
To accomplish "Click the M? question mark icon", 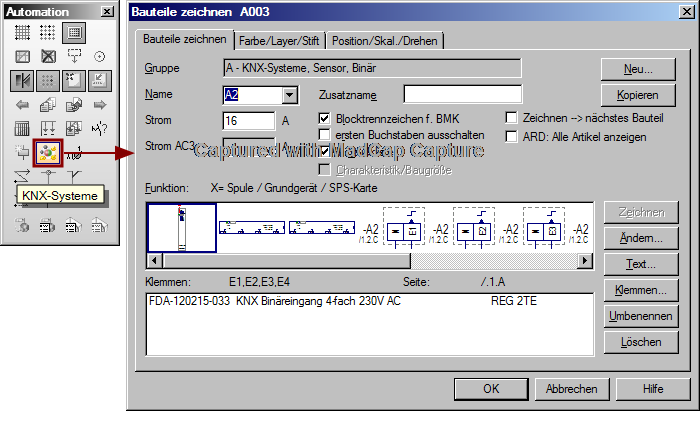I will [x=99, y=129].
